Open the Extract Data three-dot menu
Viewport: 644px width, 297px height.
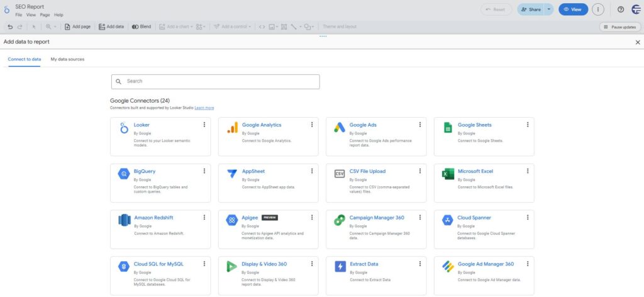(419, 264)
